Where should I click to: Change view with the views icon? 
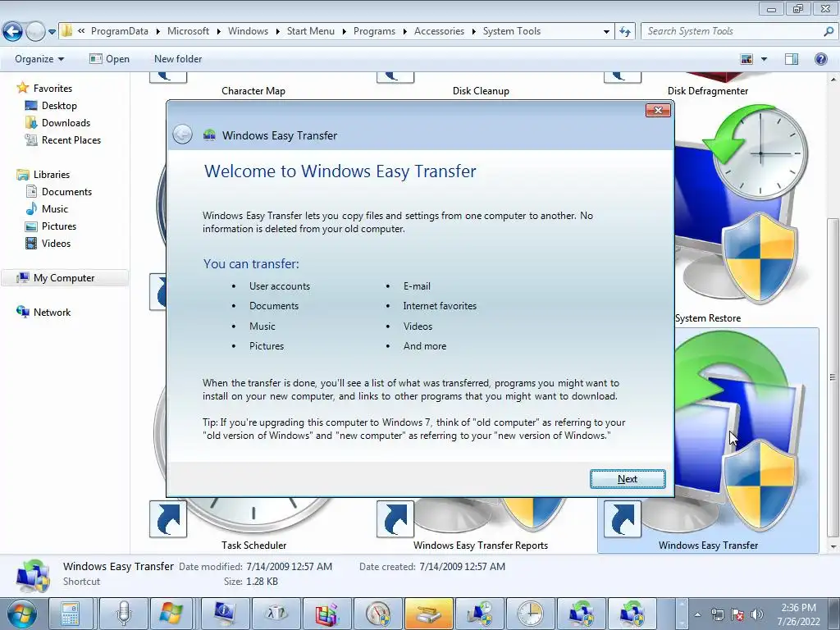pyautogui.click(x=746, y=59)
